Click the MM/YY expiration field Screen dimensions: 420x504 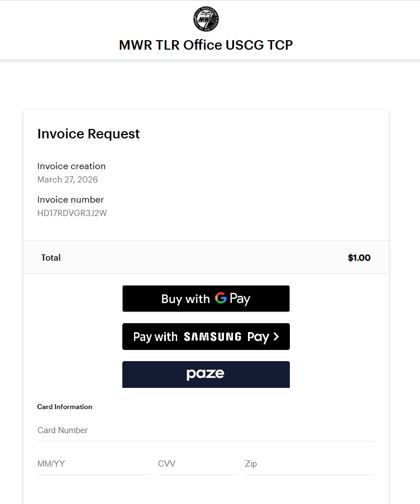93,464
